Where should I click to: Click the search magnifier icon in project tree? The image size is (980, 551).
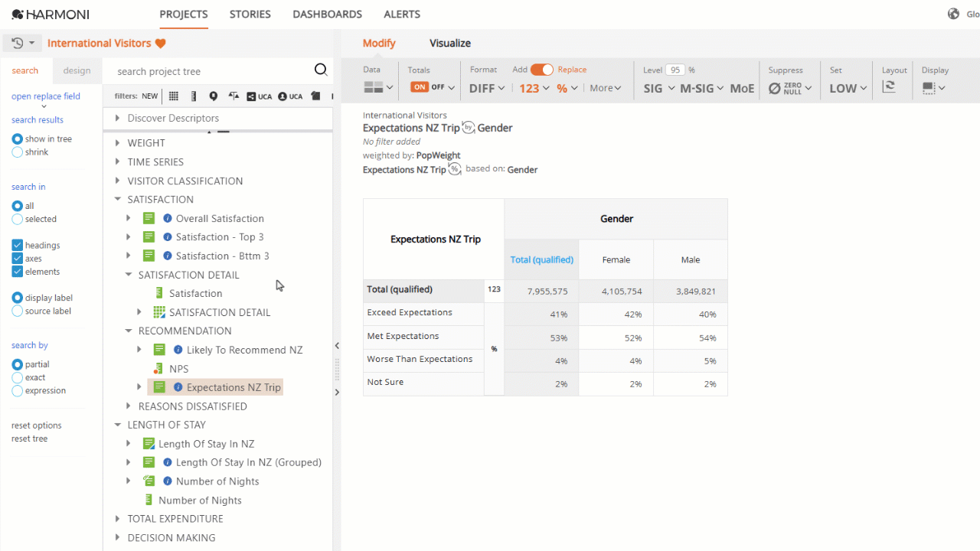[x=321, y=70]
